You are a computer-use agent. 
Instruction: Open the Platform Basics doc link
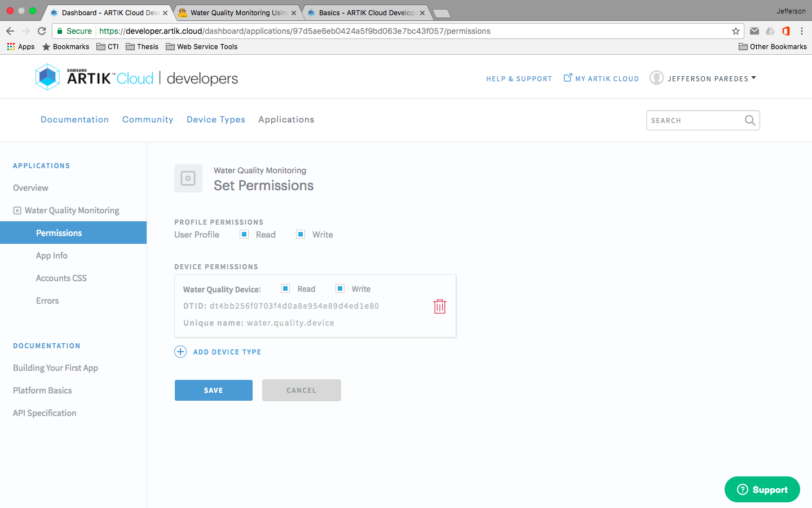[42, 391]
